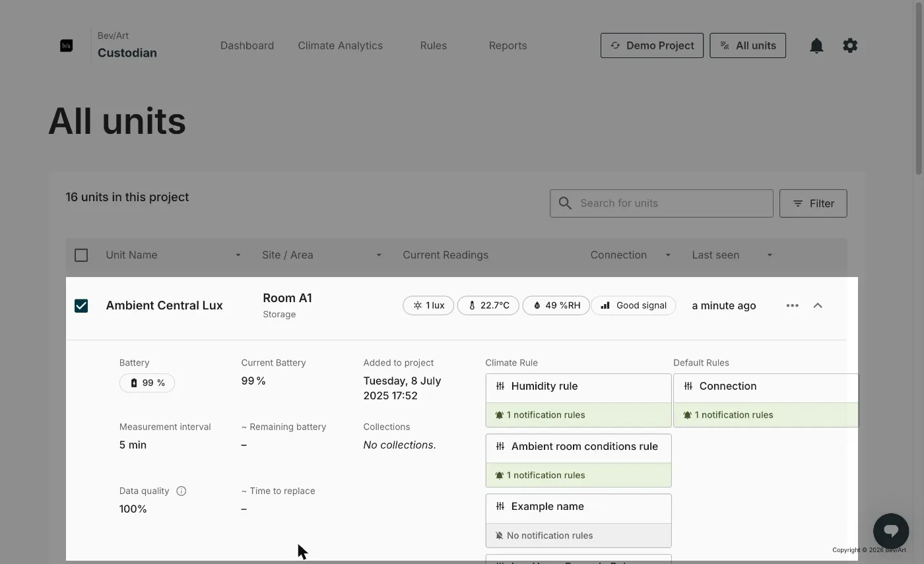
Task: Click the '16 units in this project' text
Action: [x=127, y=197]
